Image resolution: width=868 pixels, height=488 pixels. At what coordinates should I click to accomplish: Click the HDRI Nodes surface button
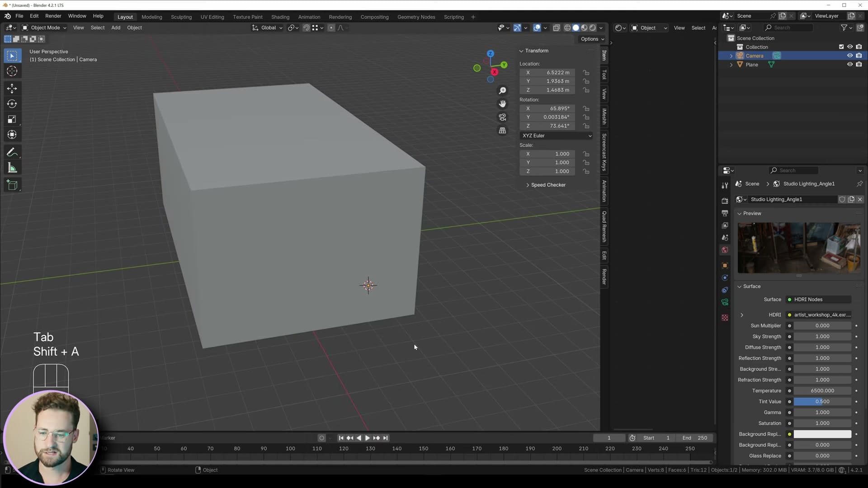point(819,300)
